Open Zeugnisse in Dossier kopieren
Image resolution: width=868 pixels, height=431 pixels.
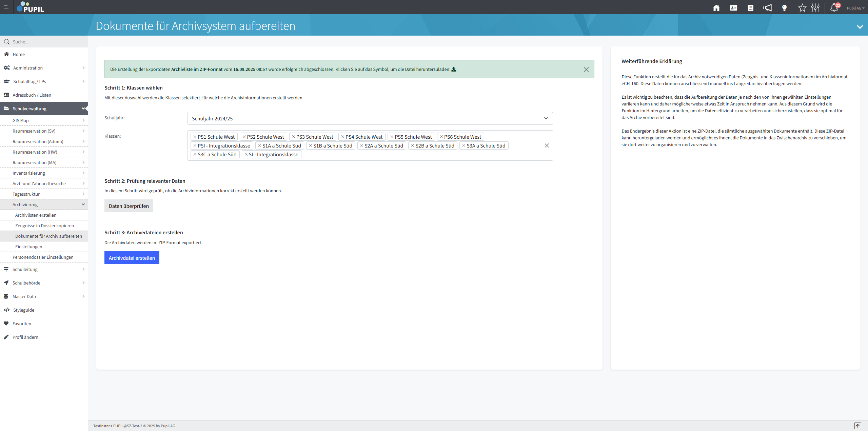click(44, 226)
